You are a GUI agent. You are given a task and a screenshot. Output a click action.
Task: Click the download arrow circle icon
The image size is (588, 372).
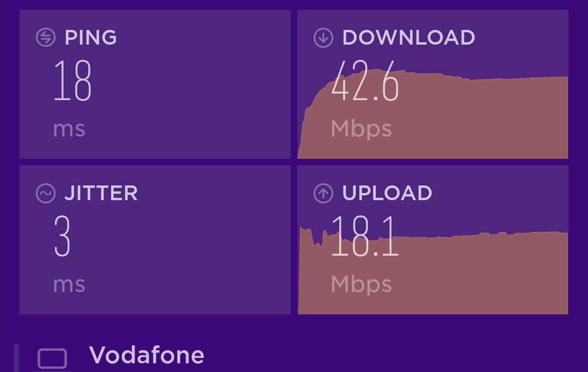coord(323,38)
